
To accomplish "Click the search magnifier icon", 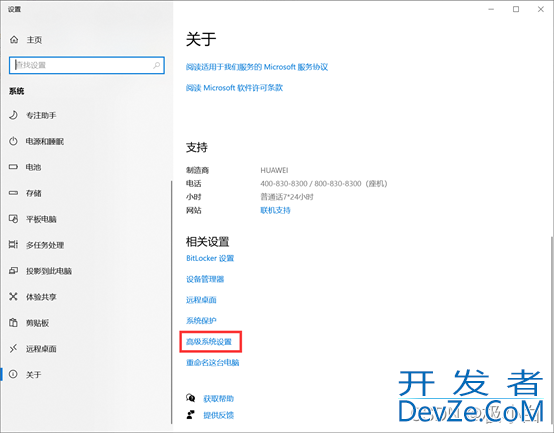I will tap(157, 65).
